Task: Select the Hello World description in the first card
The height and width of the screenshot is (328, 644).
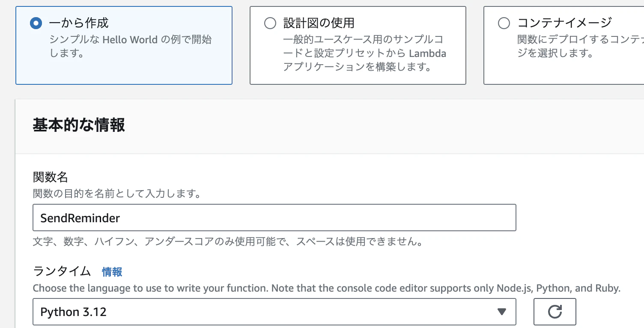Action: pos(131,47)
